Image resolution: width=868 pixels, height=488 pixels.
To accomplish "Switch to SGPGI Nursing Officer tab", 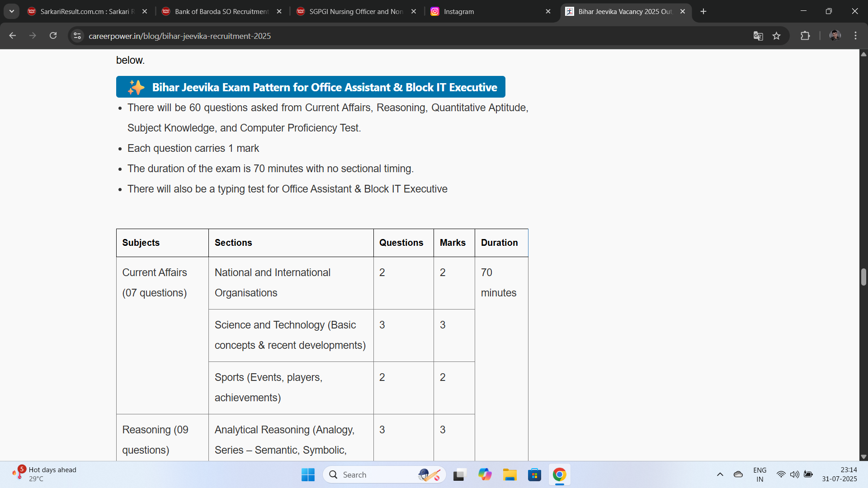I will (x=357, y=11).
